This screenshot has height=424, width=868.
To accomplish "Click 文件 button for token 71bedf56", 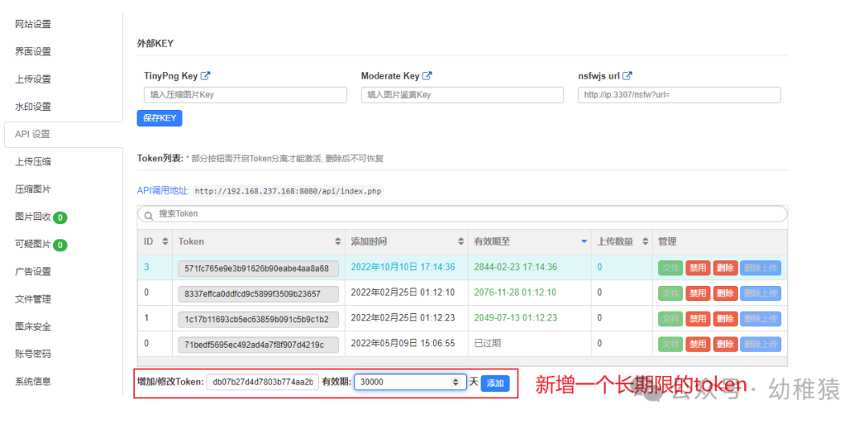I will coord(670,344).
